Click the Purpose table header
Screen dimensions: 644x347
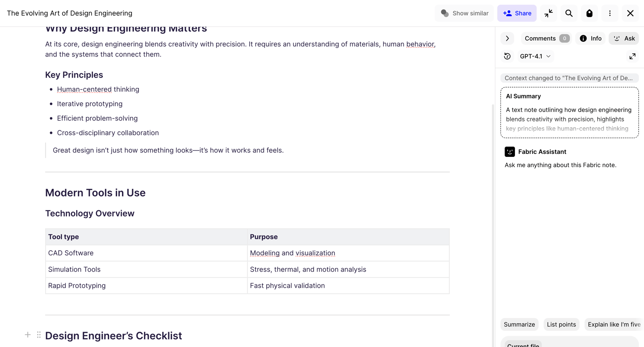pyautogui.click(x=348, y=237)
